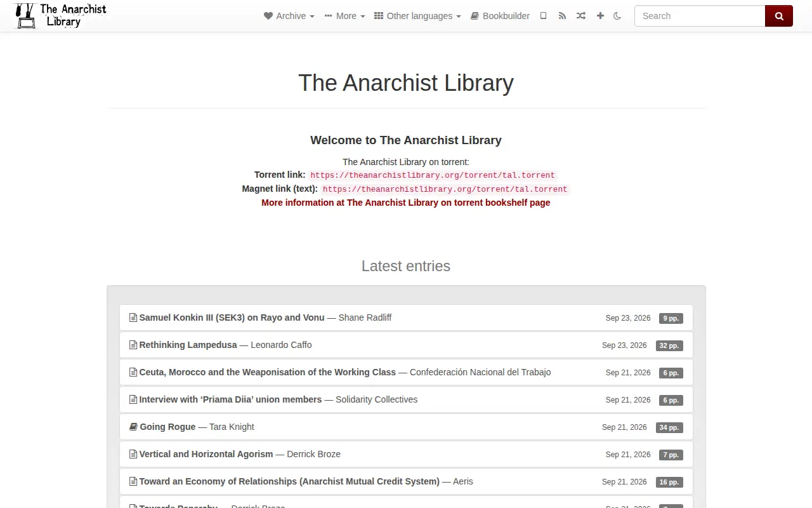
Task: Click the Torrent link URL
Action: (433, 175)
